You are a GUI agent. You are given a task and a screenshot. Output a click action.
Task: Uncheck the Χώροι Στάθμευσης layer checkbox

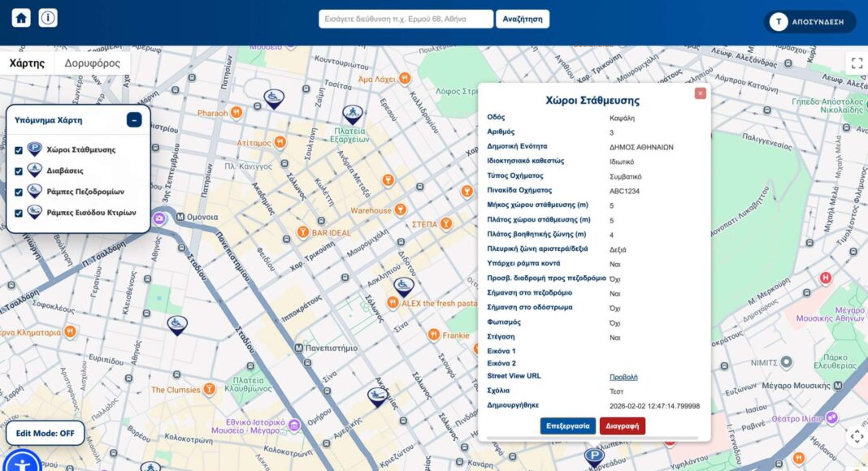point(19,150)
